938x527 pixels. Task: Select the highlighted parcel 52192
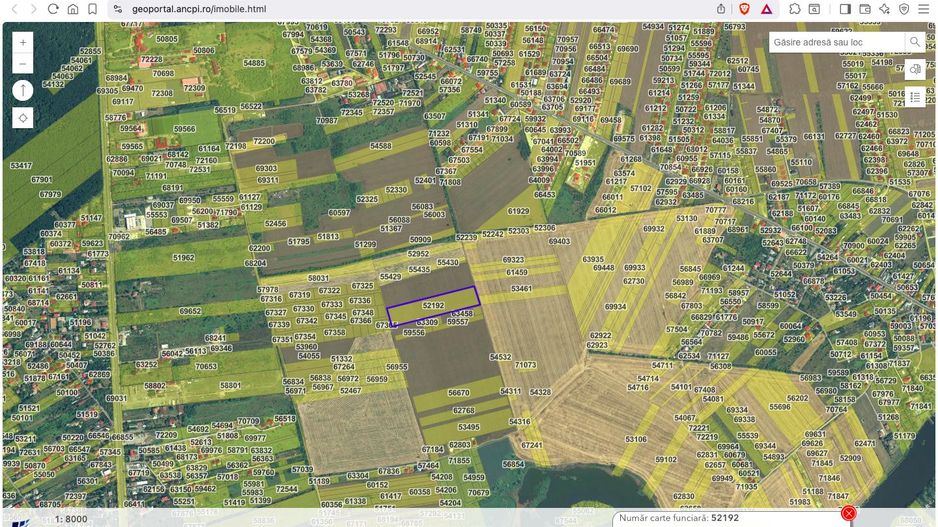coord(433,303)
